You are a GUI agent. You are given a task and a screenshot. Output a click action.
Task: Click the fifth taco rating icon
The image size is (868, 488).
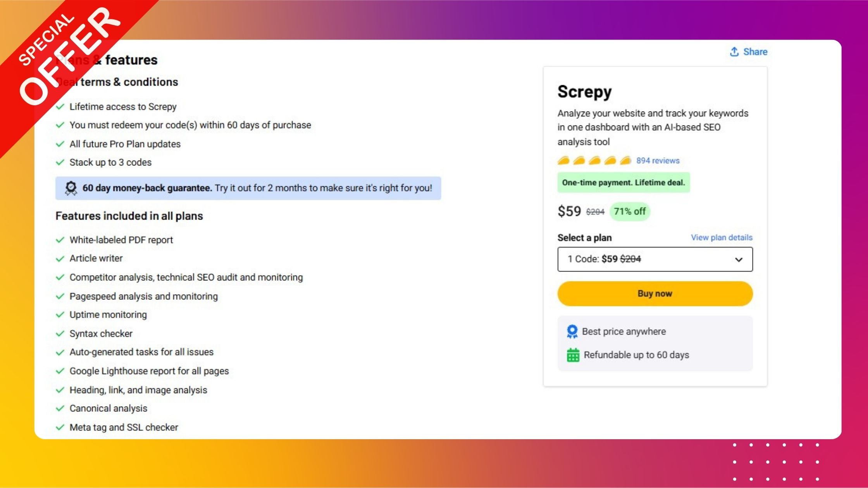point(625,160)
